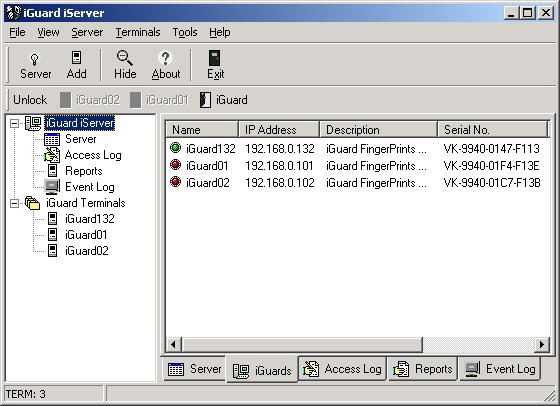
Task: Switch to the Event Log bottom tab
Action: coord(500,369)
